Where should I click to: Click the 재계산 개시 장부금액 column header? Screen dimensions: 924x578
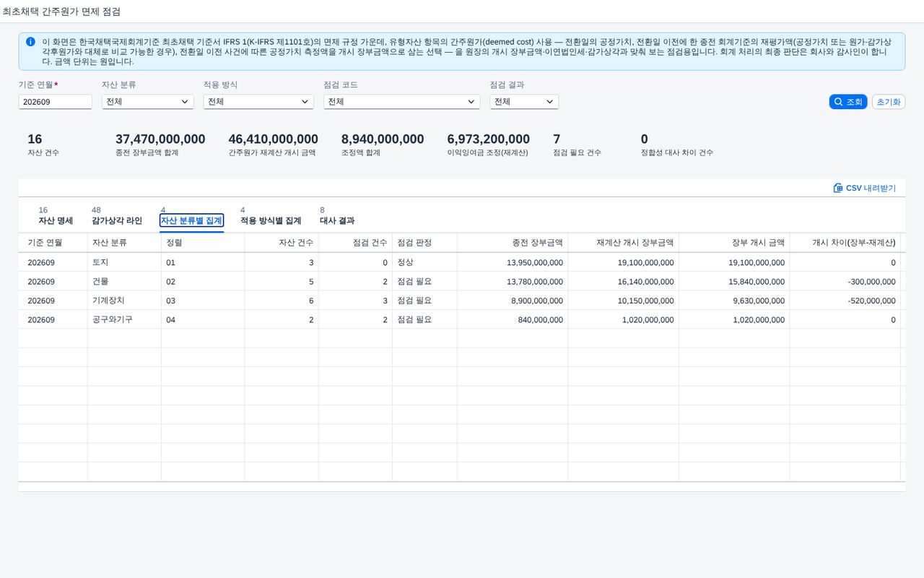click(x=624, y=243)
